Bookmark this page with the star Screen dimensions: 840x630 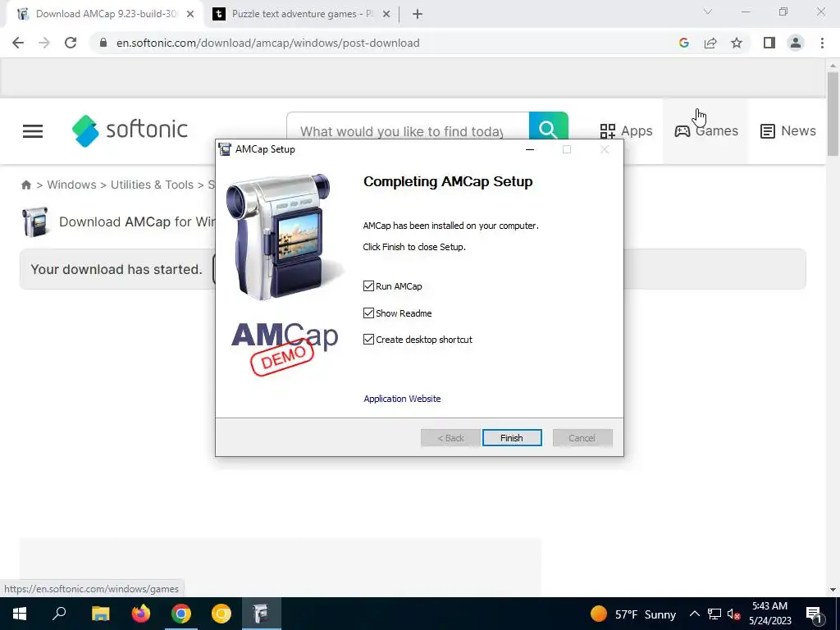[x=737, y=43]
